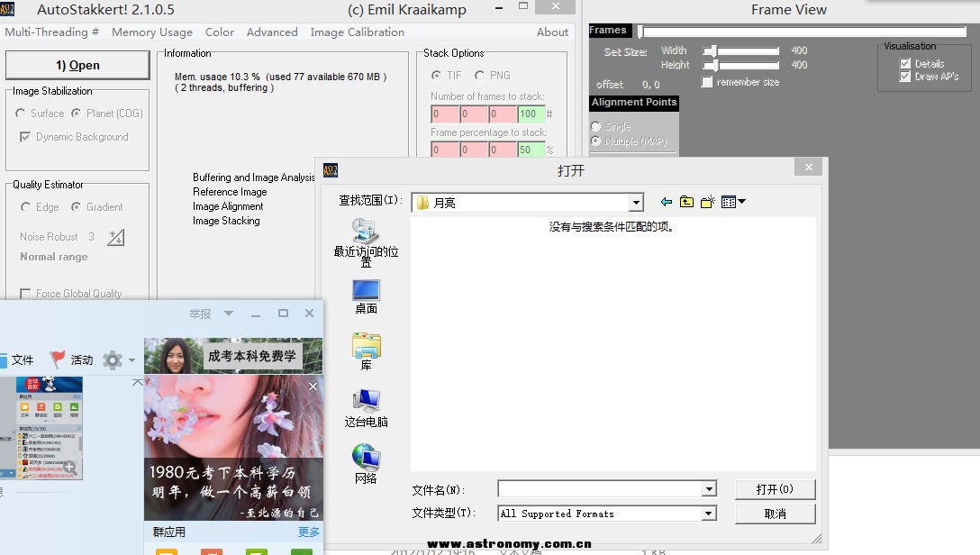Open the view menu icon in Open dialog
The height and width of the screenshot is (555, 980).
pyautogui.click(x=733, y=202)
